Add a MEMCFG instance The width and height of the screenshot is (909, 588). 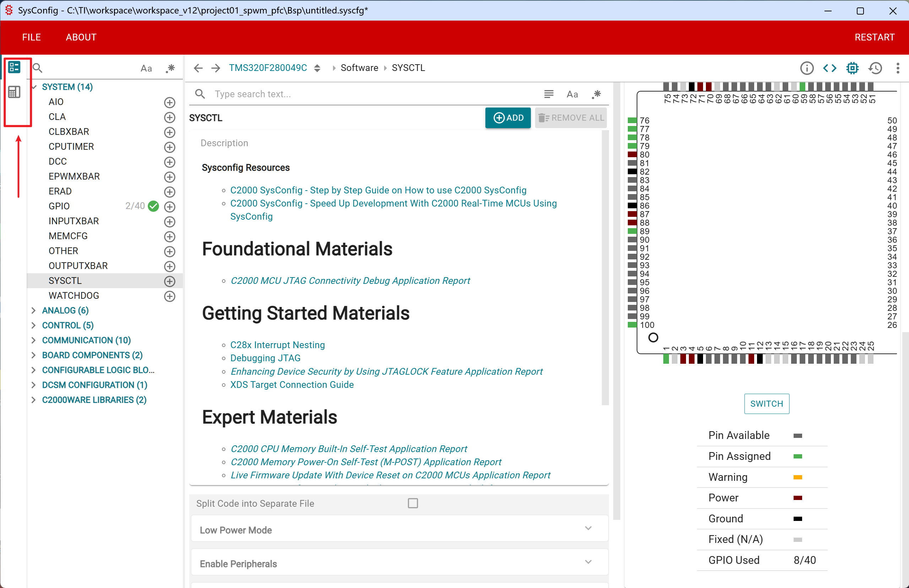[x=170, y=236]
